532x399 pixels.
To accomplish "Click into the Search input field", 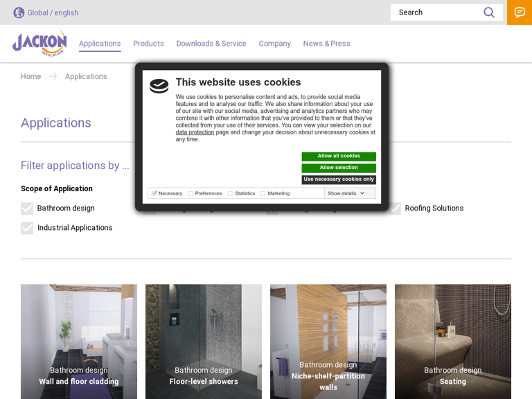I will pyautogui.click(x=436, y=12).
